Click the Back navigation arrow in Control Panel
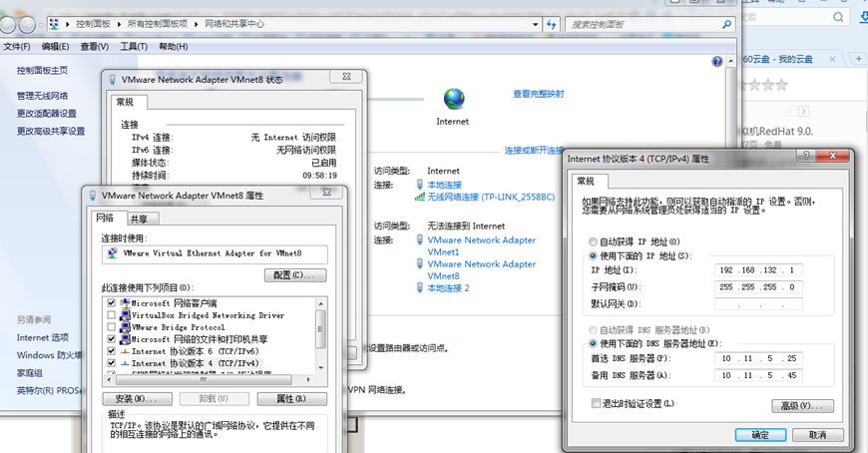 tap(7, 24)
